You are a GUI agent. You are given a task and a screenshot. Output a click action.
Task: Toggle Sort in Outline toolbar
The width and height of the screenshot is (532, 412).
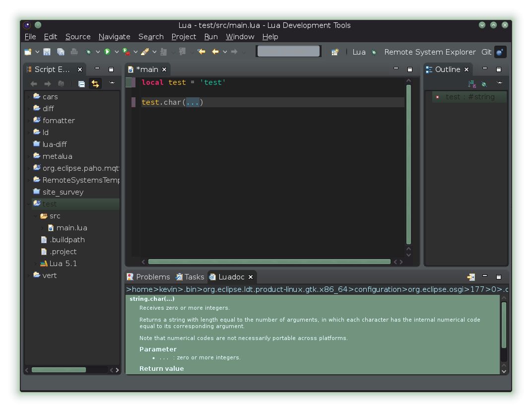[x=471, y=84]
